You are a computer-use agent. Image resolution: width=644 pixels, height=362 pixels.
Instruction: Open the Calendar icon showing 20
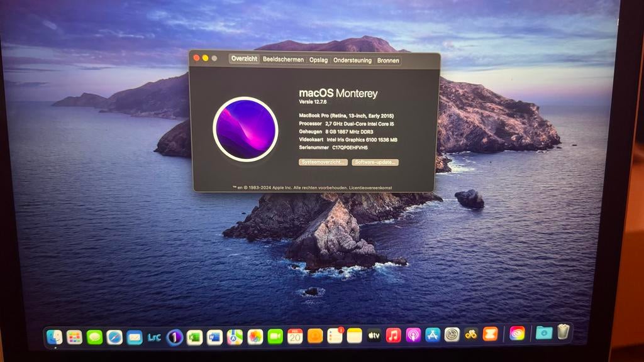pyautogui.click(x=295, y=336)
